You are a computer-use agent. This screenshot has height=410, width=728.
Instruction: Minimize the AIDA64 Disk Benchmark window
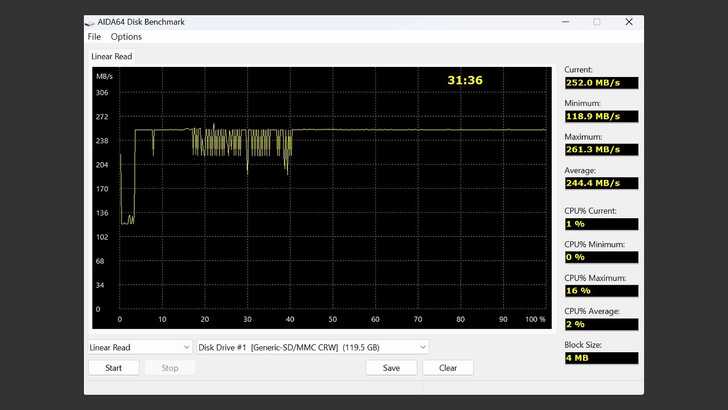click(565, 22)
